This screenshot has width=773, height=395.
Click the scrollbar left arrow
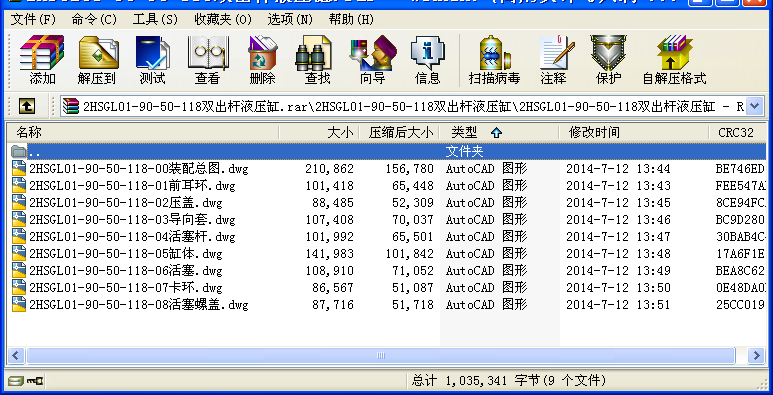point(16,355)
